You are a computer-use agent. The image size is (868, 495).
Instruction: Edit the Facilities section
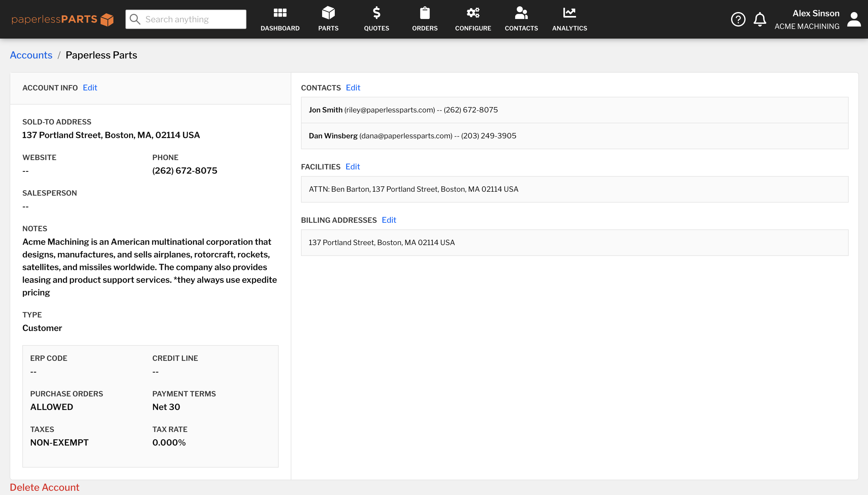point(352,167)
